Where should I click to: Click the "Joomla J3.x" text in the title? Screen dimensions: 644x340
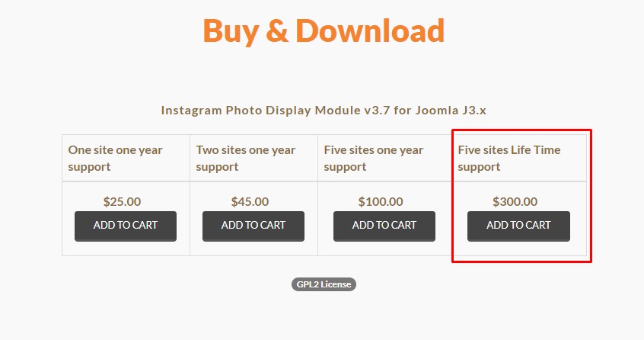(x=451, y=111)
